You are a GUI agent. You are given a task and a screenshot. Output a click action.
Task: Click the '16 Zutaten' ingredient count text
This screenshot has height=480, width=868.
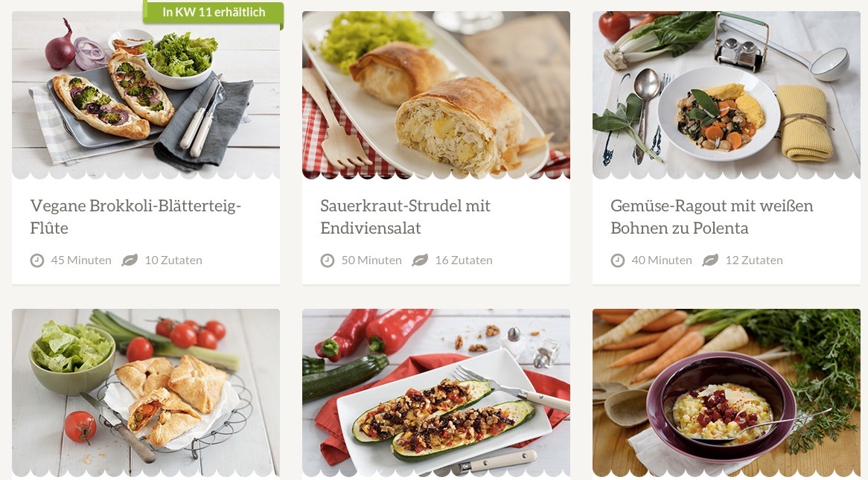tap(464, 260)
